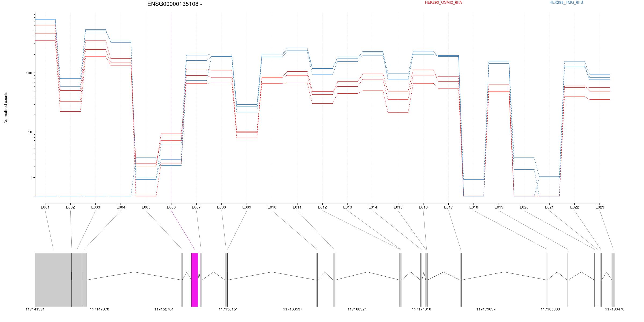
Task: Click genomic coordinate 117147378
Action: (100, 309)
